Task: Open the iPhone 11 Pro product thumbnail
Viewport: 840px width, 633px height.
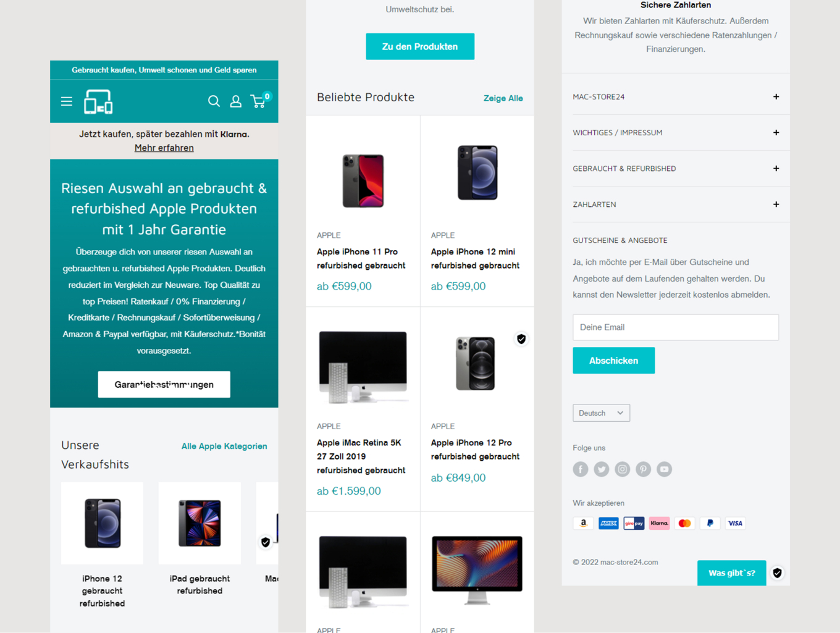Action: click(363, 180)
